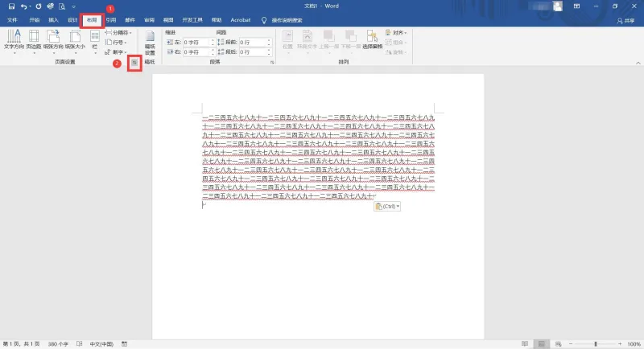
Task: Click the Save icon in quick access toolbar
Action: coord(11,6)
